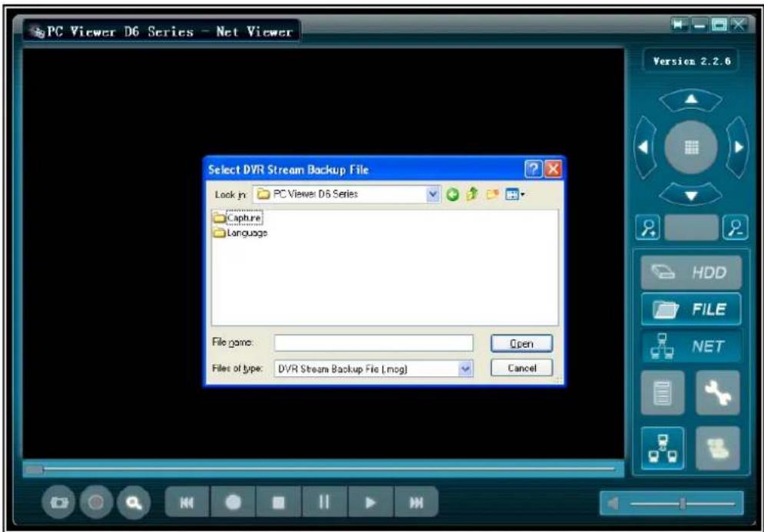Image resolution: width=764 pixels, height=532 pixels.
Task: Click the zoom out magnifier icon
Action: click(736, 227)
